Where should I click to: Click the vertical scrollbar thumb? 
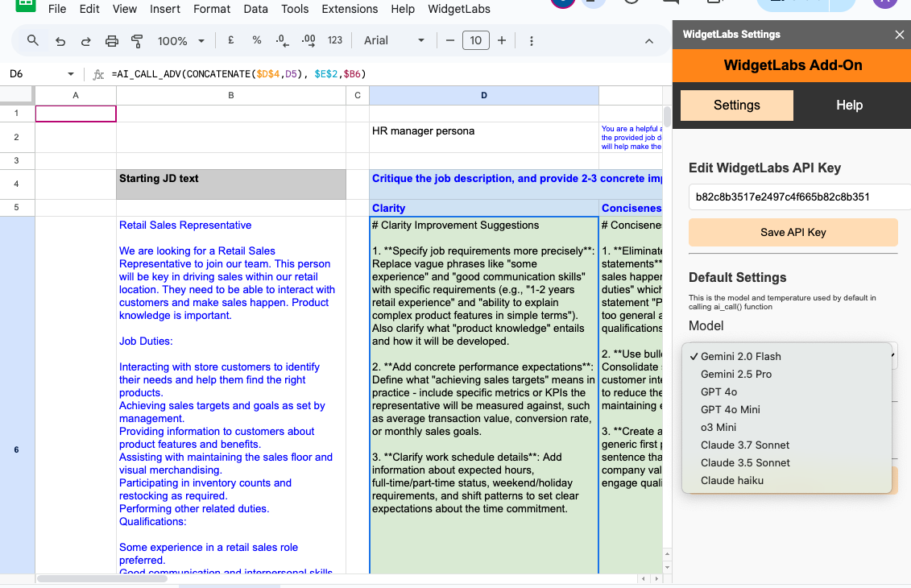coord(667,116)
